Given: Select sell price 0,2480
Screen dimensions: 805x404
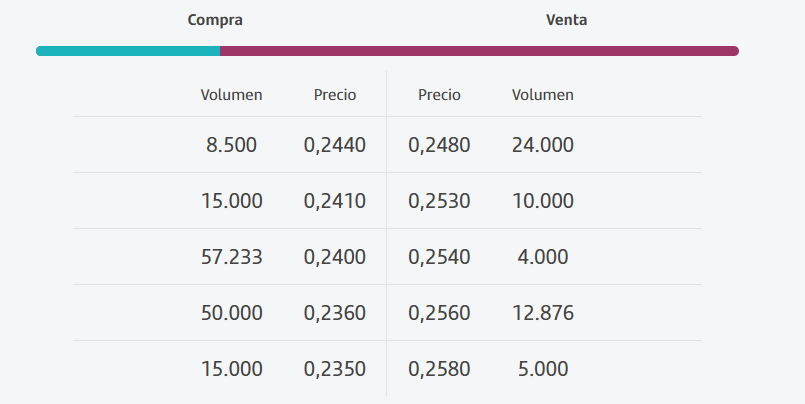Looking at the screenshot, I should pyautogui.click(x=439, y=145).
